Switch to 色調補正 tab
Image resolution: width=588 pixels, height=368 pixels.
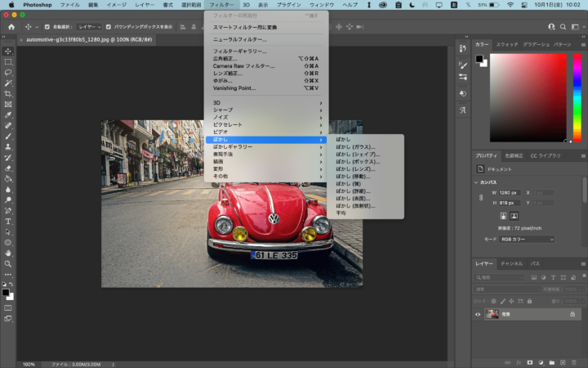514,155
